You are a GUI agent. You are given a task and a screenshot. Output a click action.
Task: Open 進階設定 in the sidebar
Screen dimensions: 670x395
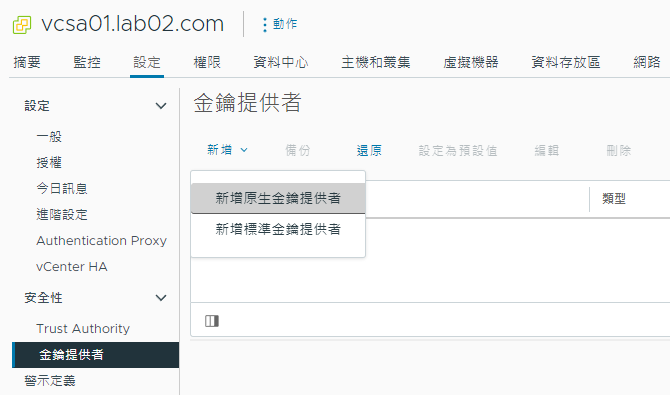point(62,215)
